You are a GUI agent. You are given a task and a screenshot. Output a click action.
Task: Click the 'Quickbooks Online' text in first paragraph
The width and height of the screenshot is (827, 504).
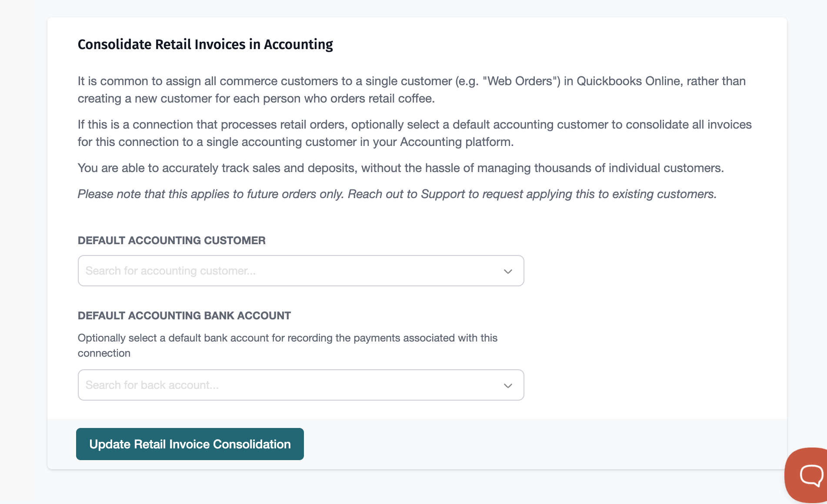[624, 81]
